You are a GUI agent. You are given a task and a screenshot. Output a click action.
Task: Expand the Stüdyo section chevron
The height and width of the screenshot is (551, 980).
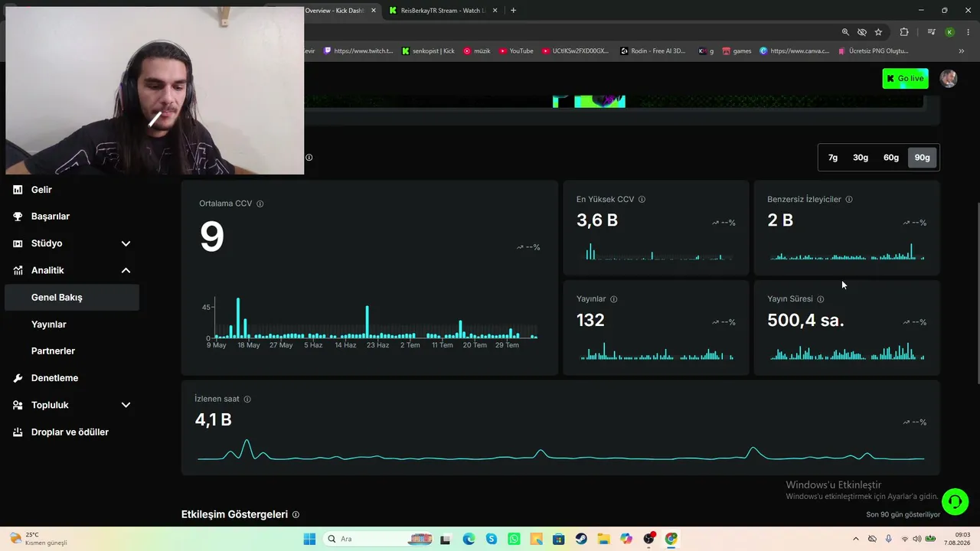point(126,243)
